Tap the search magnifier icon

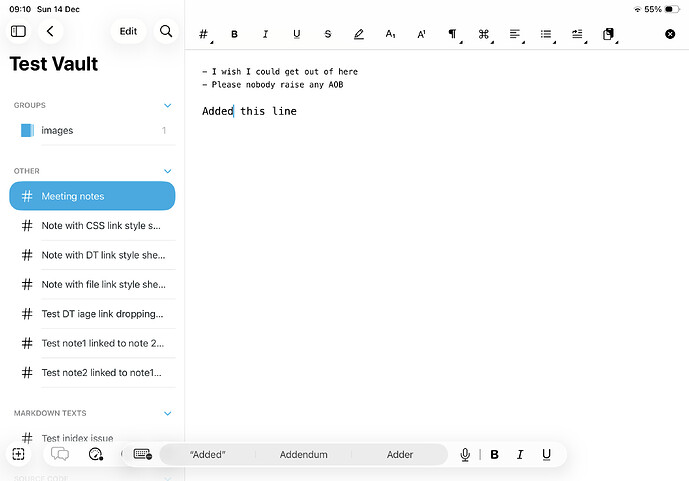166,32
